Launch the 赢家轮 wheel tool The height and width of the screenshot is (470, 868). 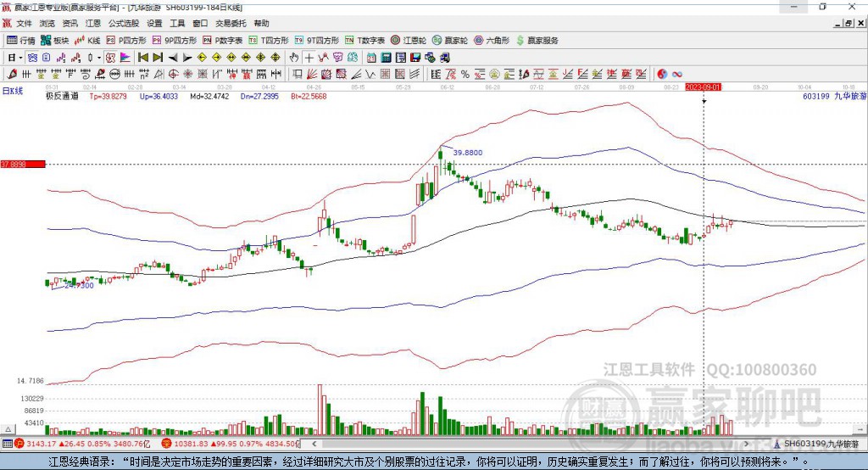pos(450,41)
